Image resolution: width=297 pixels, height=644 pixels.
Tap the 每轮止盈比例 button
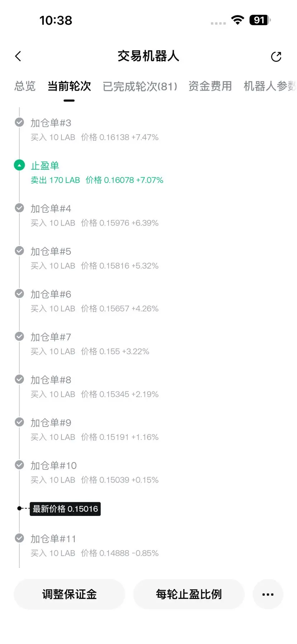(x=189, y=594)
